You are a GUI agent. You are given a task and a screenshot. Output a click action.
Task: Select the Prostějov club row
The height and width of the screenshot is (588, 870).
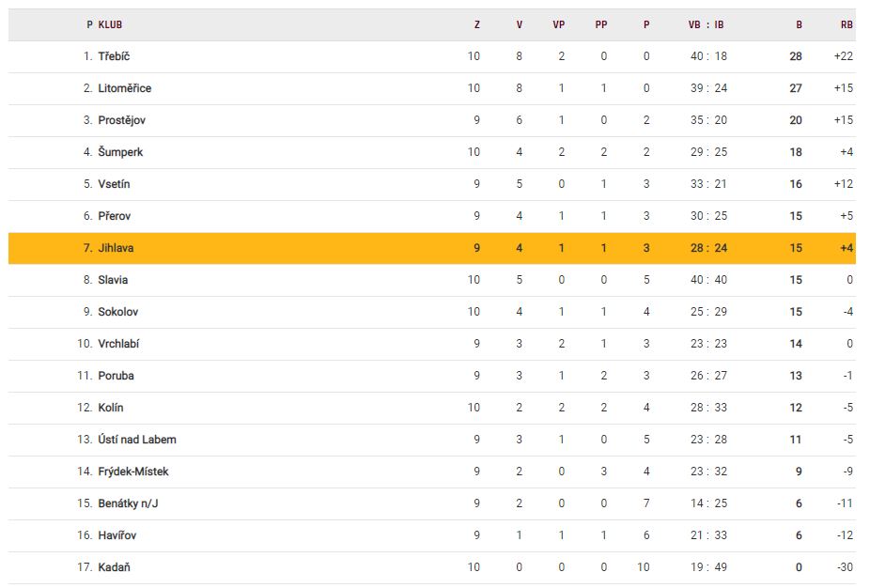121,120
